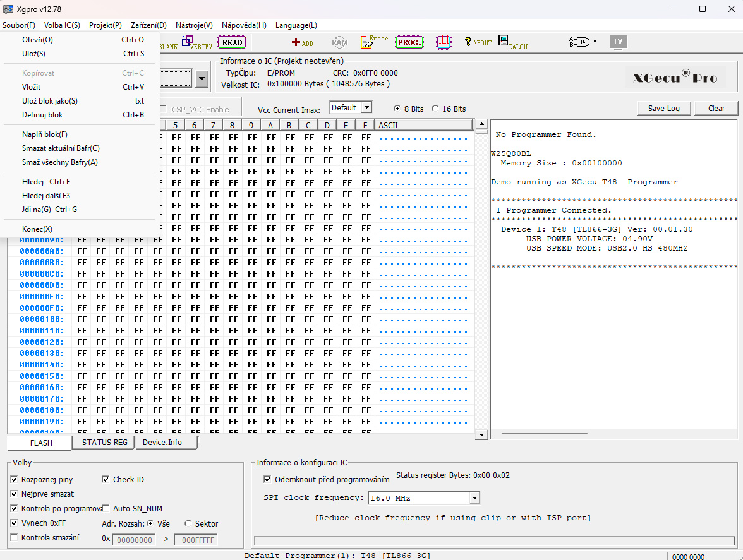The height and width of the screenshot is (560, 743).
Task: Click hex view scrollbar up arrow
Action: click(481, 124)
